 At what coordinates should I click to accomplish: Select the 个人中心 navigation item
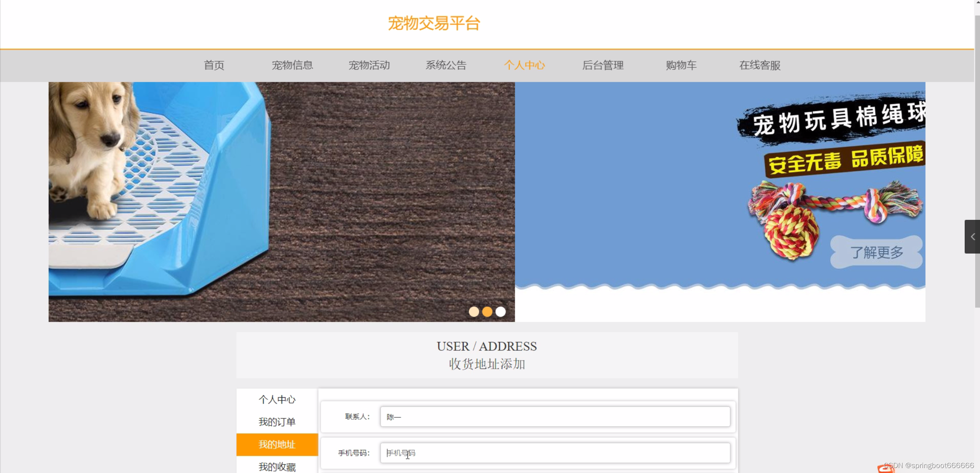pos(524,65)
